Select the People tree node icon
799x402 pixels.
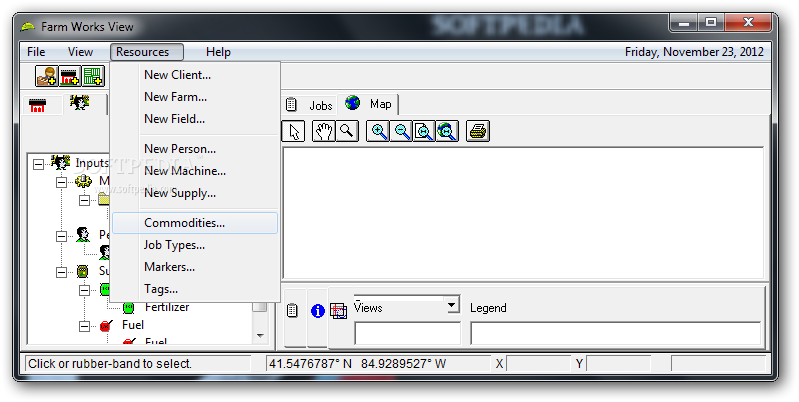[x=83, y=235]
